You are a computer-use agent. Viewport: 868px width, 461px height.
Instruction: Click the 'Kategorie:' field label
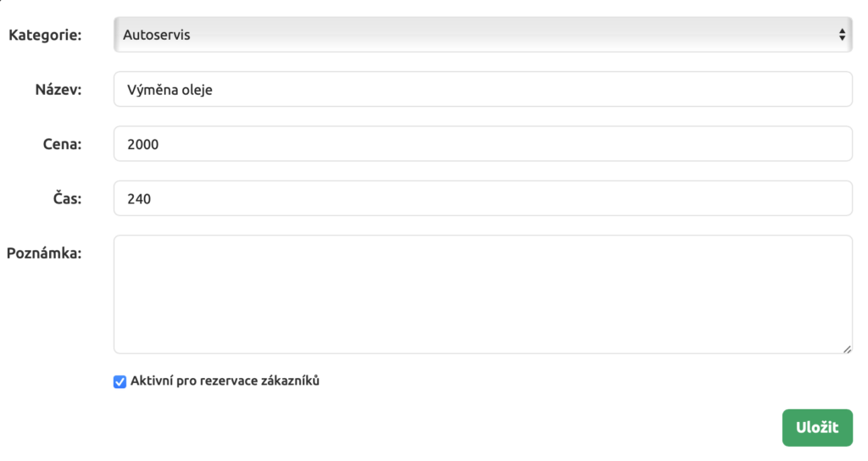(x=45, y=35)
